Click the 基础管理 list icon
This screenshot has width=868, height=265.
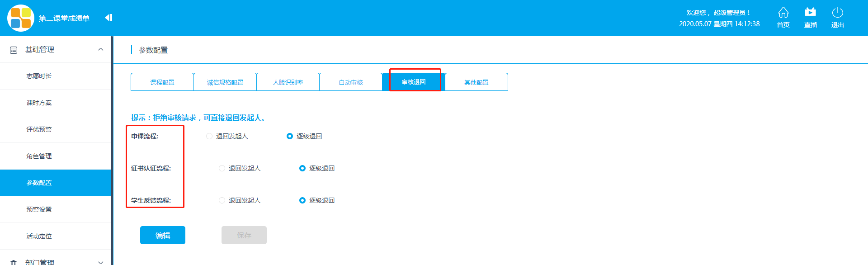click(14, 50)
